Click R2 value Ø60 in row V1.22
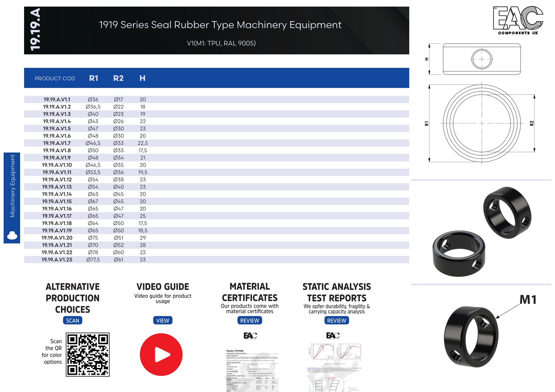This screenshot has height=392, width=555. tap(118, 252)
